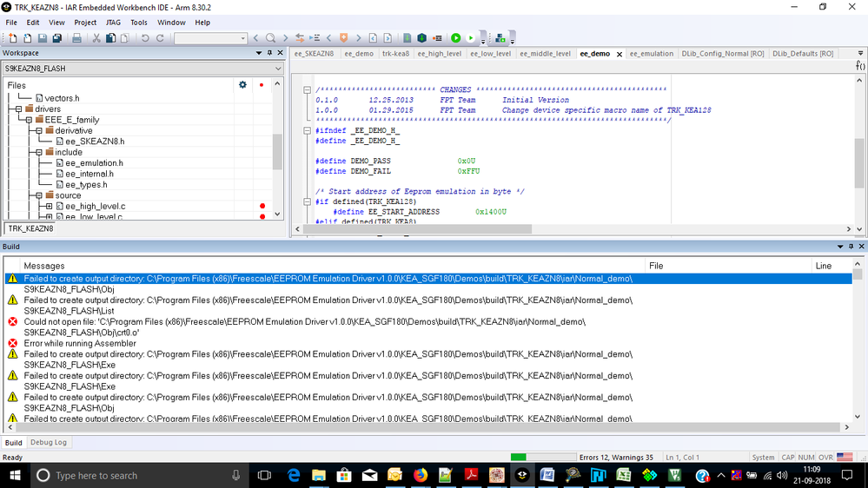Screen dimensions: 868x488
Task: Redo the last undone edit
Action: coord(160,38)
